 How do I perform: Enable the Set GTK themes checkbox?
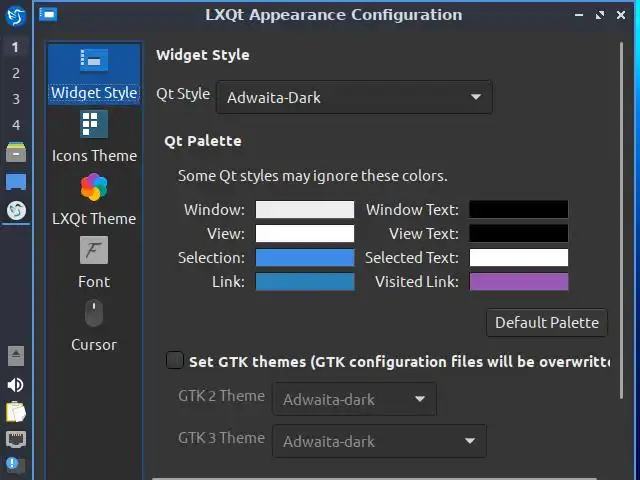175,361
